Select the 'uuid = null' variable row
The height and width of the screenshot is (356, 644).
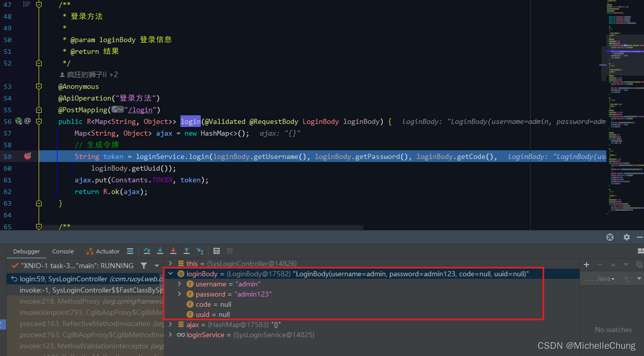(x=372, y=314)
